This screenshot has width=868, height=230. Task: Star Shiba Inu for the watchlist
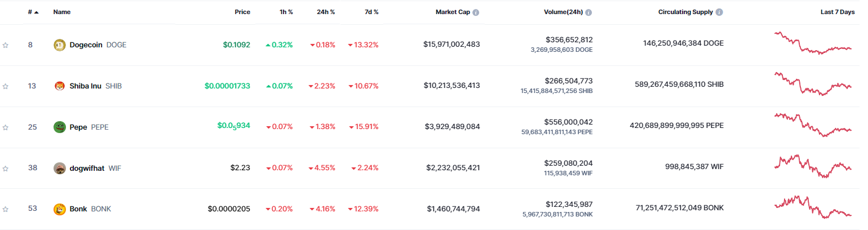pyautogui.click(x=6, y=86)
